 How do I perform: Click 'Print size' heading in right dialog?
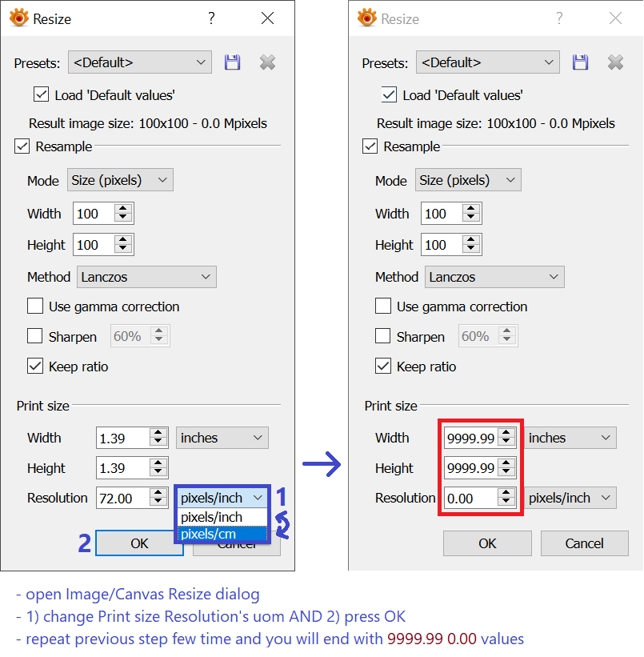390,406
